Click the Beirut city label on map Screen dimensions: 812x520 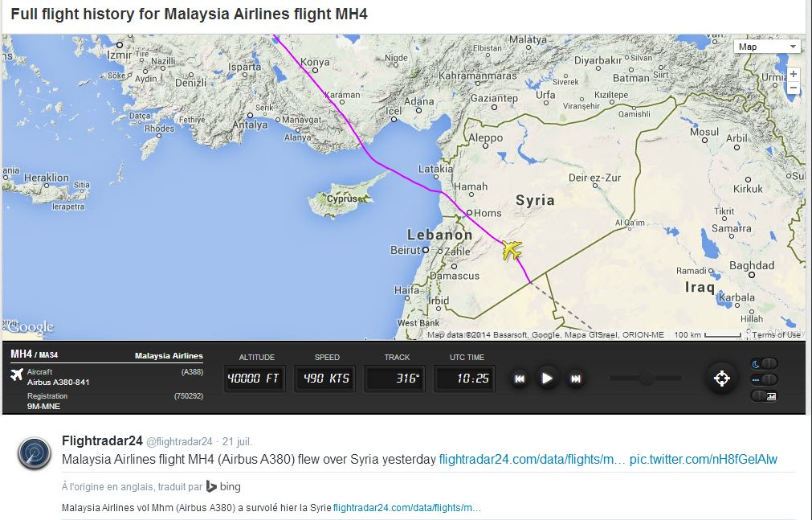point(405,250)
